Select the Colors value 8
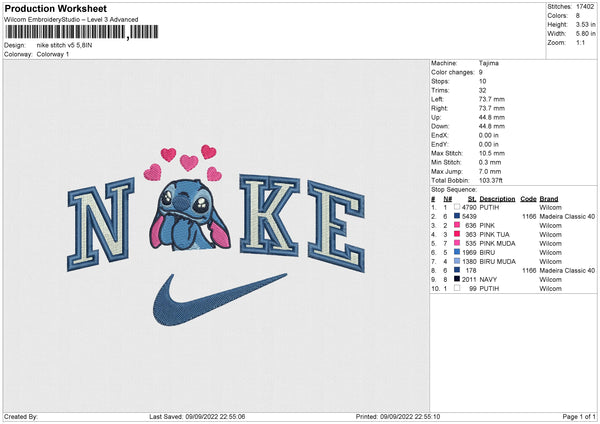Screen dimensions: 600x424 (577, 16)
